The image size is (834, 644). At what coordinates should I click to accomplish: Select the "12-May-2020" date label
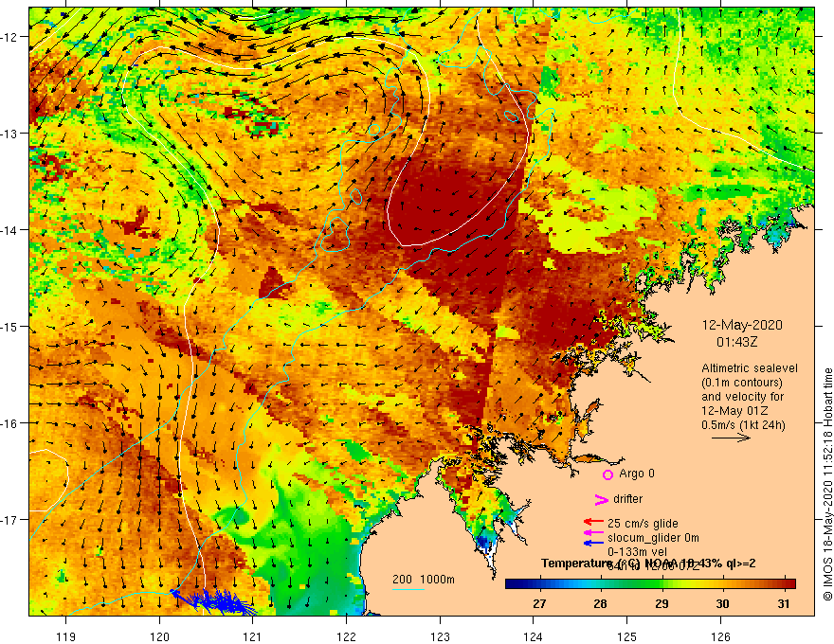click(x=742, y=325)
